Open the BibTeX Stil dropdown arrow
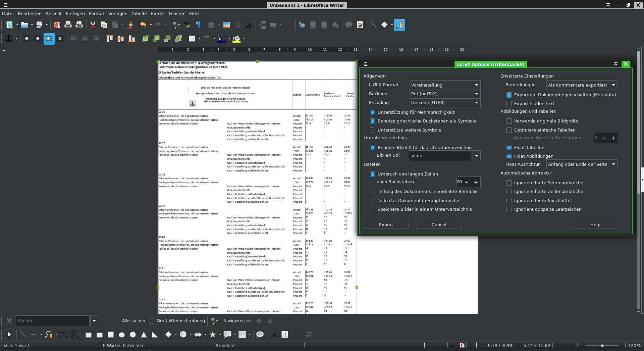 tap(476, 156)
